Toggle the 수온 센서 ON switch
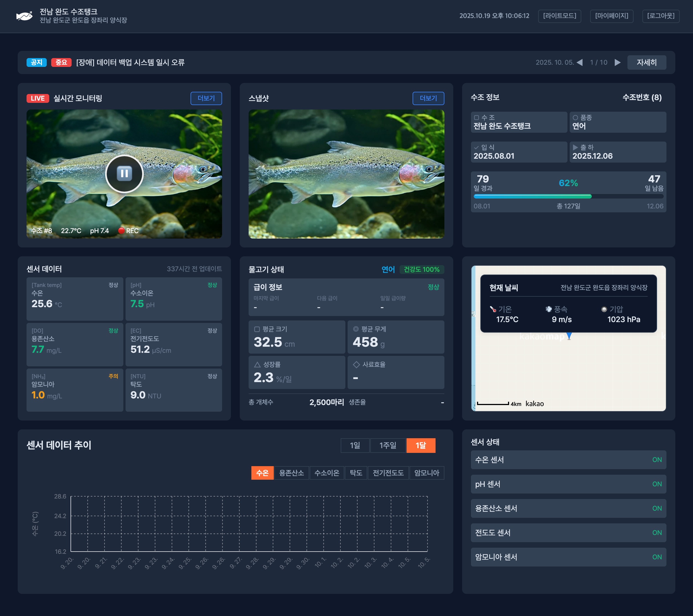Screen dimensions: 693x616 (x=656, y=460)
